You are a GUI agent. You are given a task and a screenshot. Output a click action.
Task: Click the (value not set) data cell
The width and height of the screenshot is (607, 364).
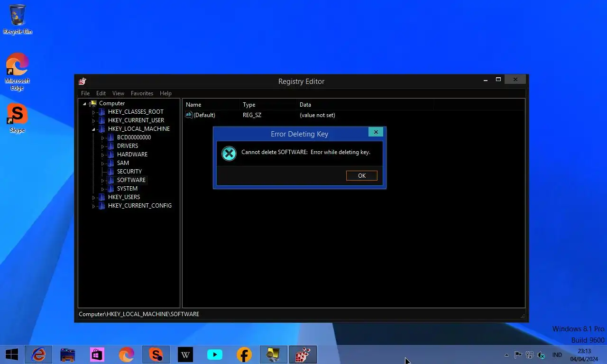point(317,115)
